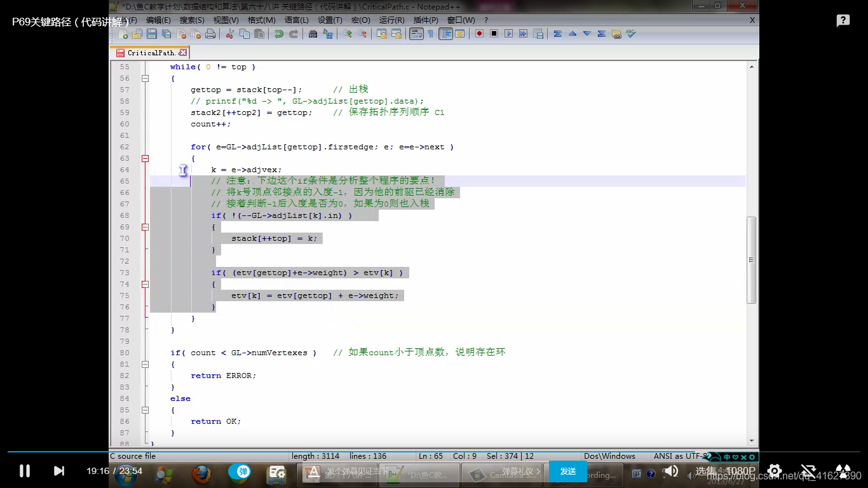Toggle Word Wrap in the toolbar
Screen dimensions: 868x488
(x=416, y=34)
